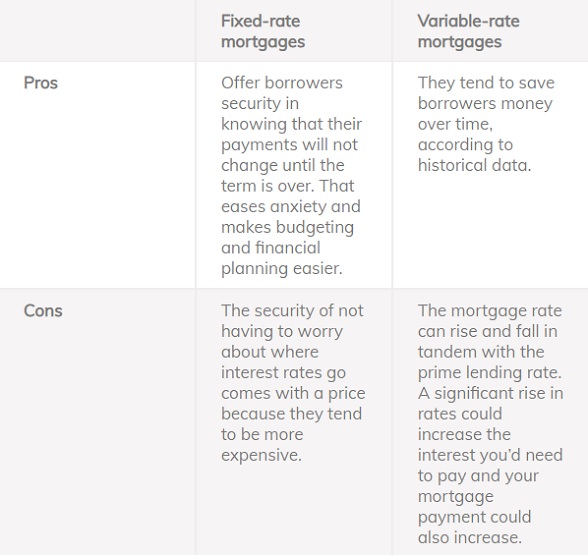This screenshot has width=588, height=555.
Task: Click the word 'expensive.' in fixed-rate cons
Action: [x=261, y=455]
